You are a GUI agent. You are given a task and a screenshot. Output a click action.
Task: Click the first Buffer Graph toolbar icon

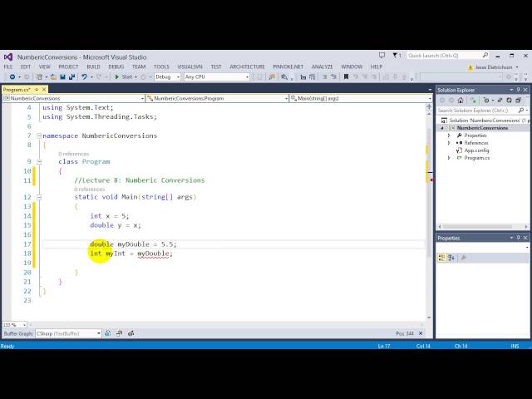107,333
